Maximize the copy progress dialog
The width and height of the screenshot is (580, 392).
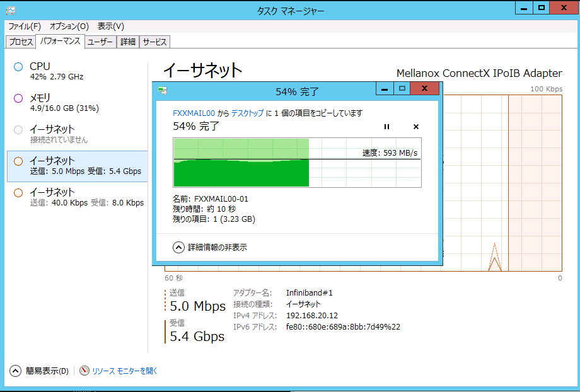point(402,89)
